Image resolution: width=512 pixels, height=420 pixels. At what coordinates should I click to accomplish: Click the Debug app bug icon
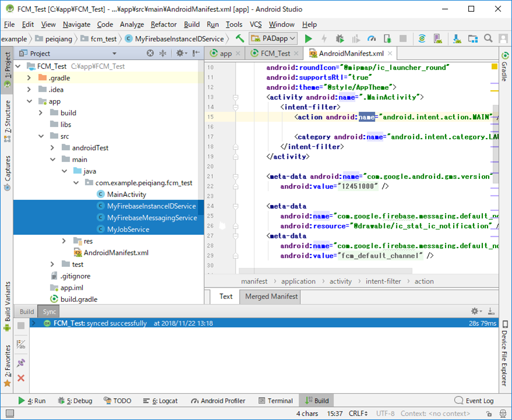[340, 38]
